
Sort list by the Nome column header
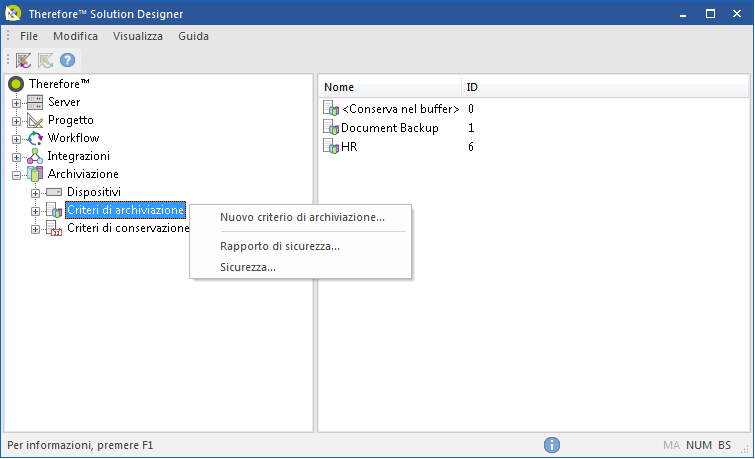[x=390, y=87]
